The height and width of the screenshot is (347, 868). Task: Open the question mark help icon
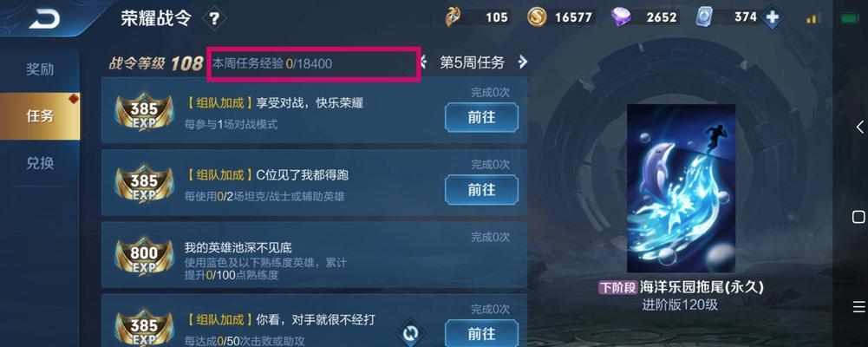pyautogui.click(x=213, y=20)
